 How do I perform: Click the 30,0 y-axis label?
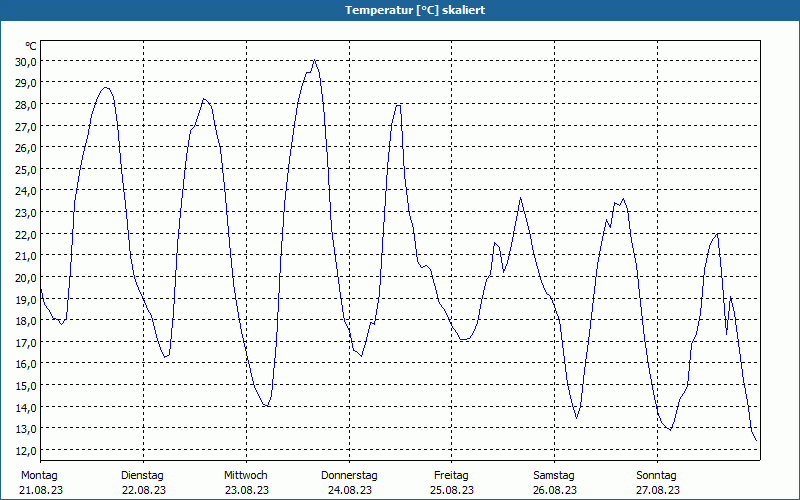25,61
